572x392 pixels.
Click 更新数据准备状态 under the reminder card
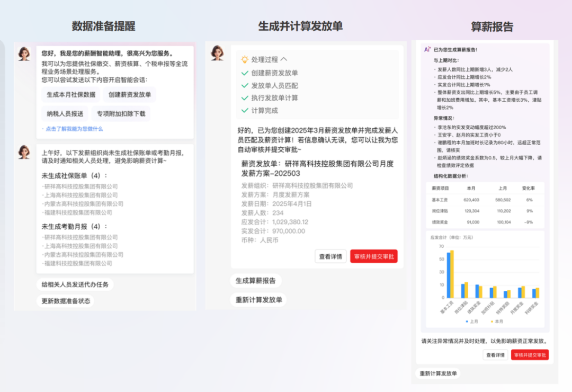66,301
